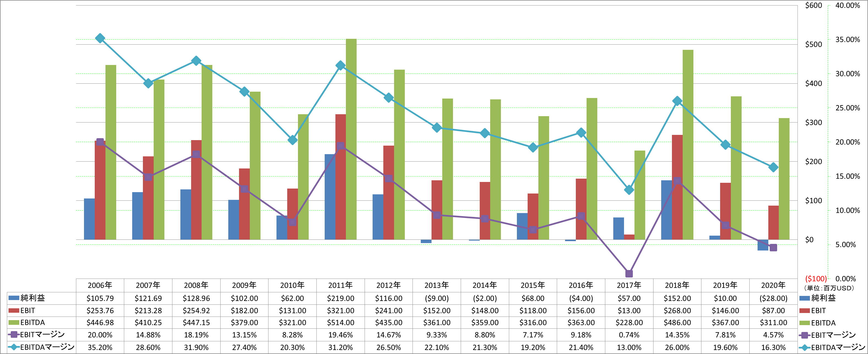
Task: Select EBITDA value $228.00
Action: (629, 323)
